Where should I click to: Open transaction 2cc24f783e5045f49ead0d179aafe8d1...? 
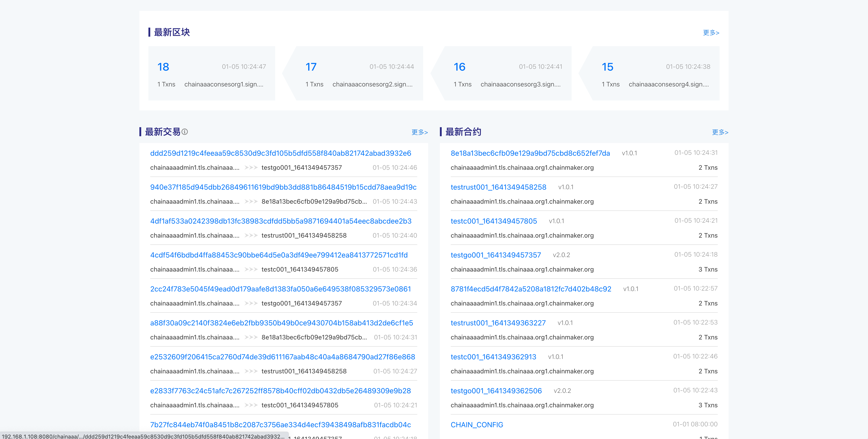[281, 289]
